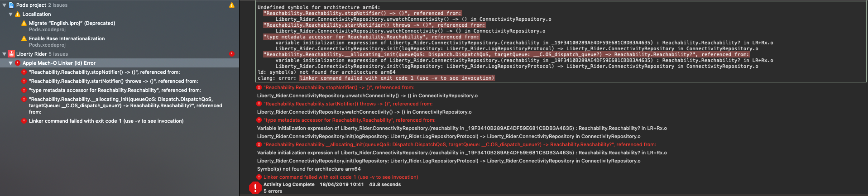
Task: Click the error icon beside __allocating_init line in the log
Action: 259,144
